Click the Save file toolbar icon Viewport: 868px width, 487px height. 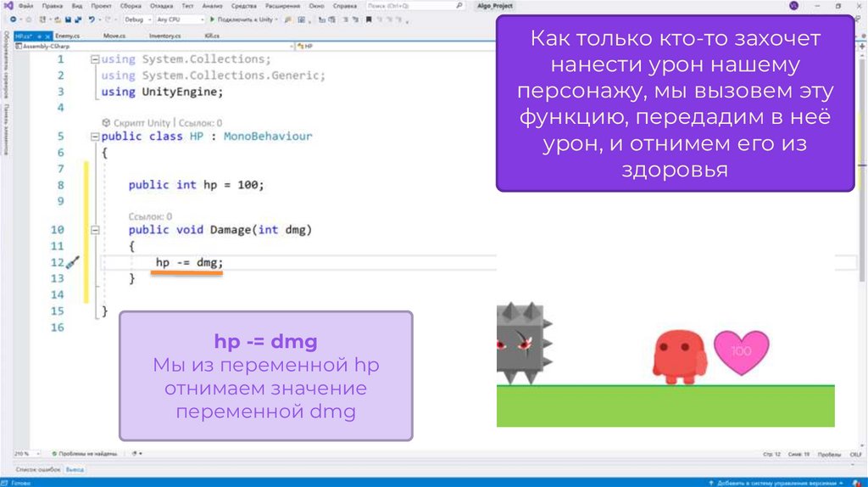pyautogui.click(x=68, y=20)
